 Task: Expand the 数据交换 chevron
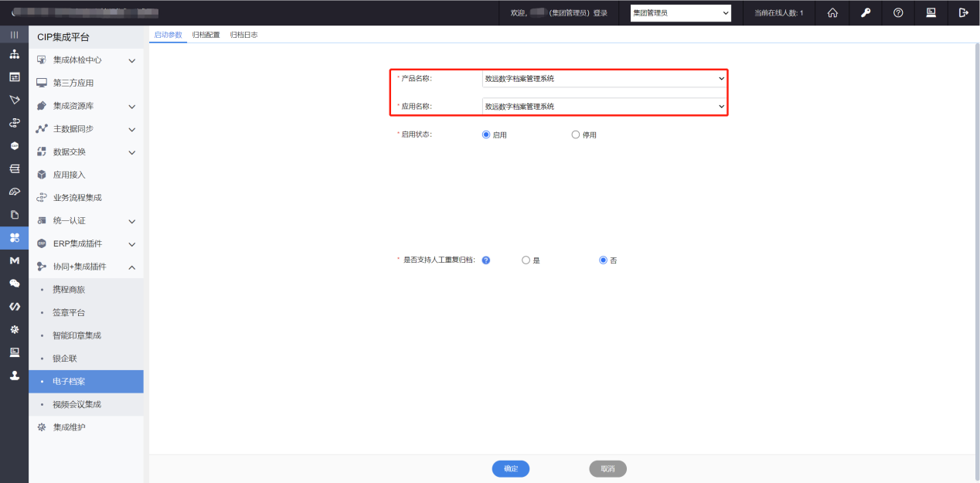click(x=132, y=152)
